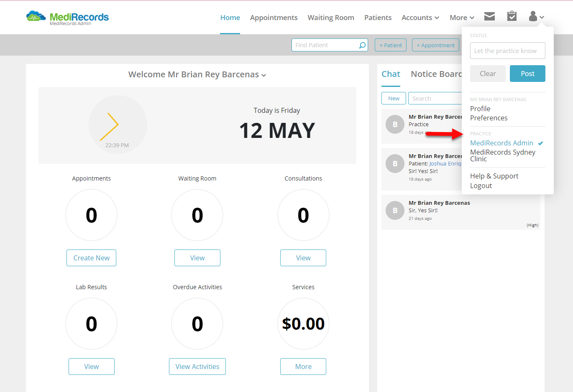Open the Patients page

[x=378, y=18]
